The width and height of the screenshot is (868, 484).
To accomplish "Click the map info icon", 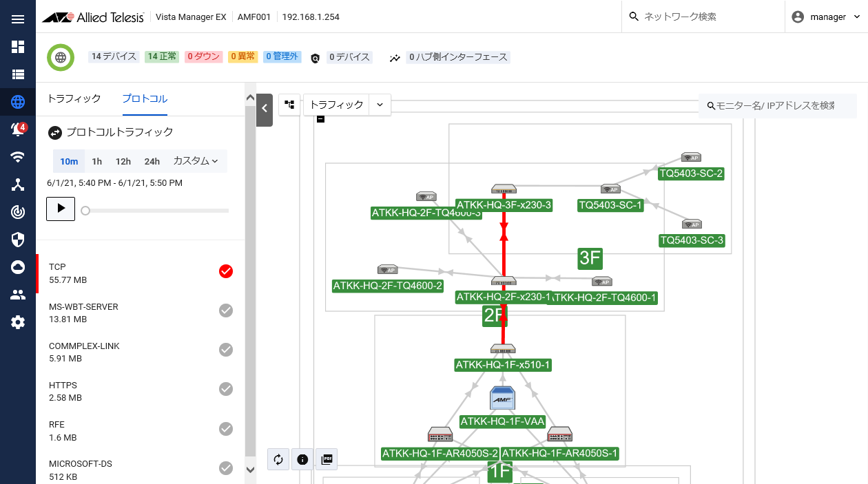I will tap(302, 459).
